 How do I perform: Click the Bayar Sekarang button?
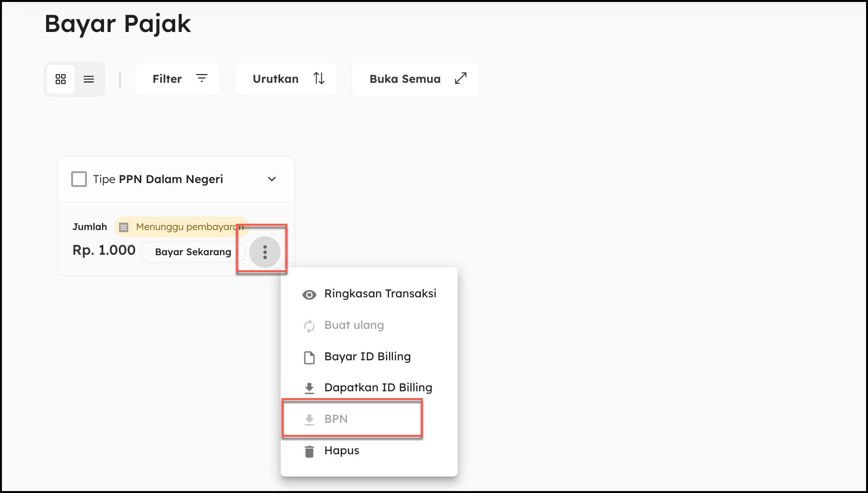(193, 252)
